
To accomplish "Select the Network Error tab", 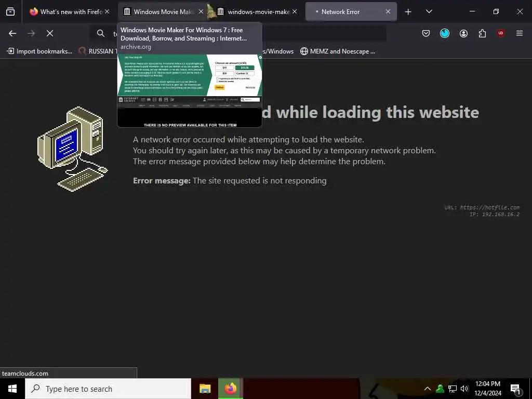I will pyautogui.click(x=351, y=11).
